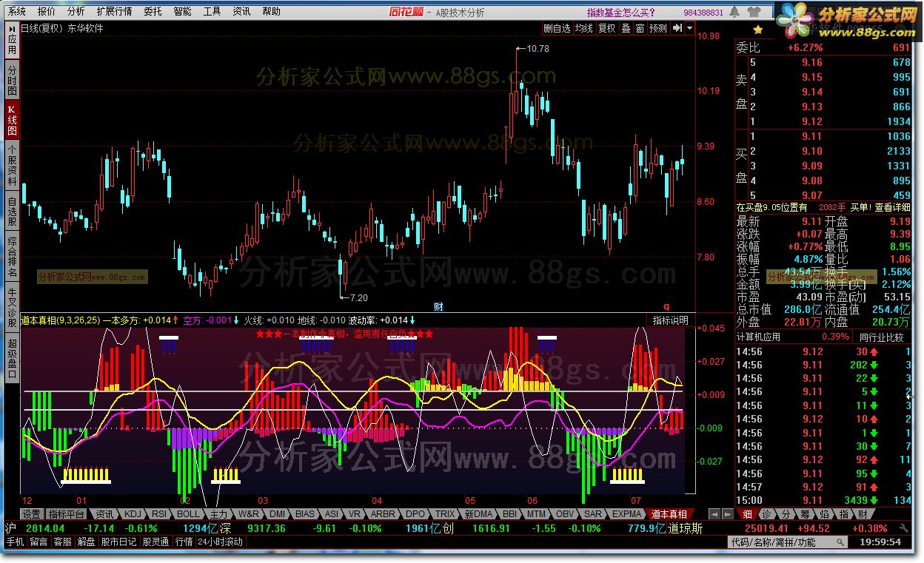Select the 细 detail panel tab icon
Screen dimensions: 924x563
pyautogui.click(x=747, y=514)
